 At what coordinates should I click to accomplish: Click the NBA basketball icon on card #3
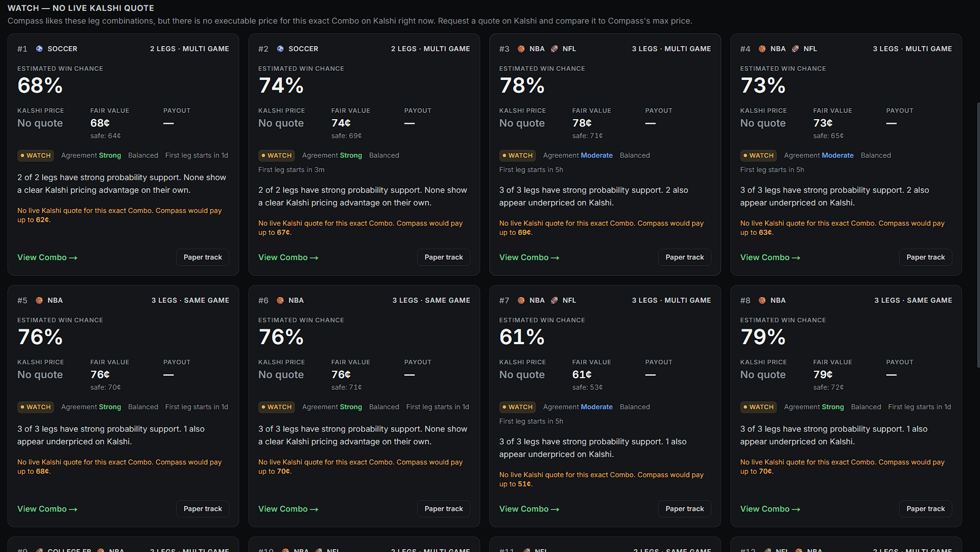(521, 49)
